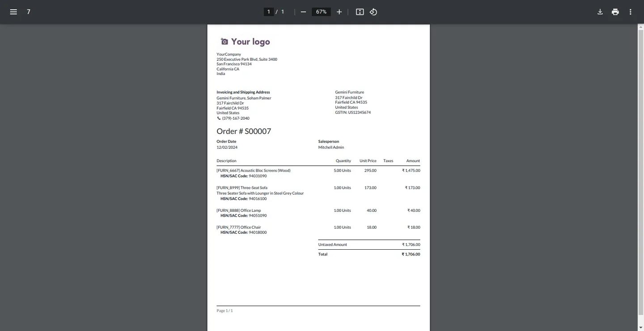Click the current page number field

[268, 12]
